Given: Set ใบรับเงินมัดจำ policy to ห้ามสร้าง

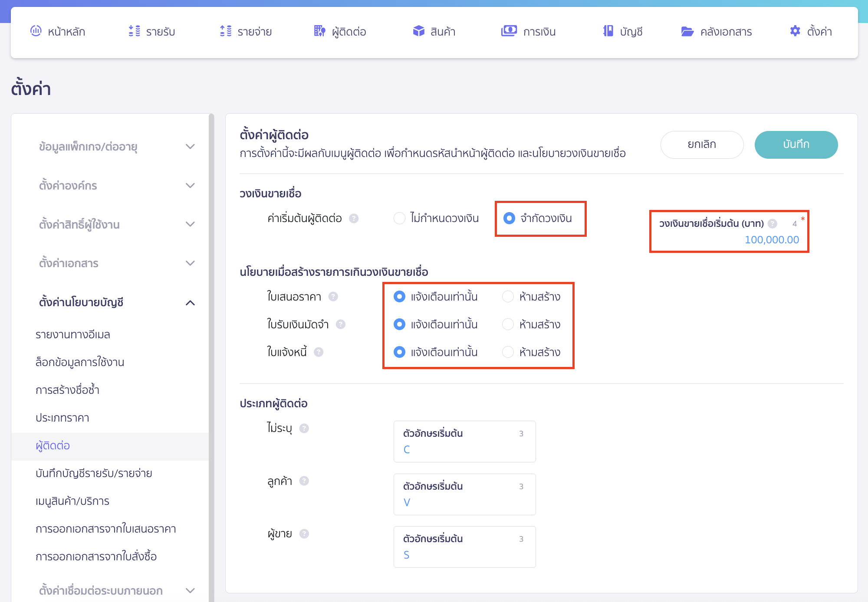Looking at the screenshot, I should click(508, 324).
